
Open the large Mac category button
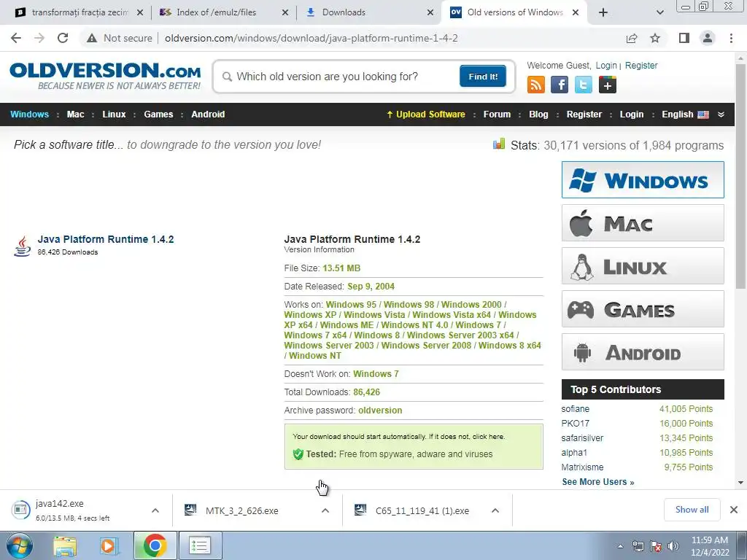(643, 223)
